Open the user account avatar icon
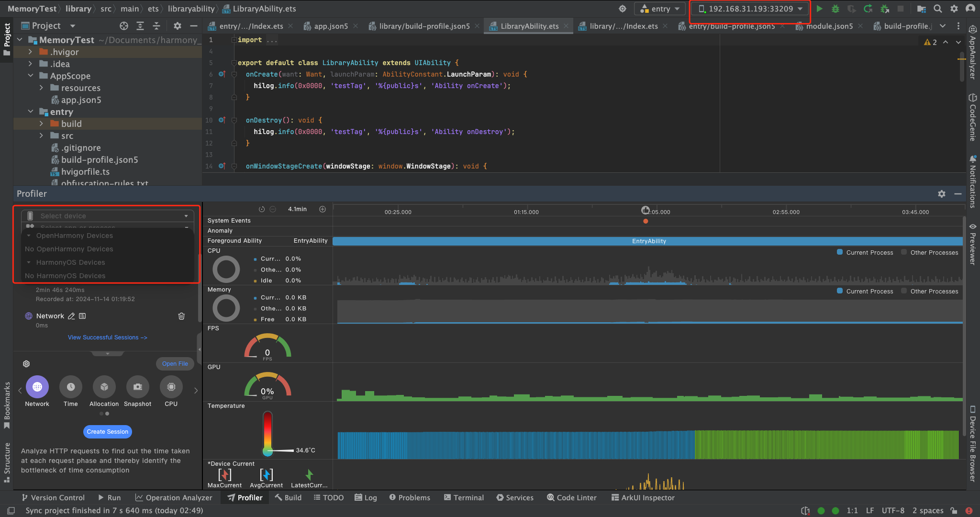980x517 pixels. 970,9
